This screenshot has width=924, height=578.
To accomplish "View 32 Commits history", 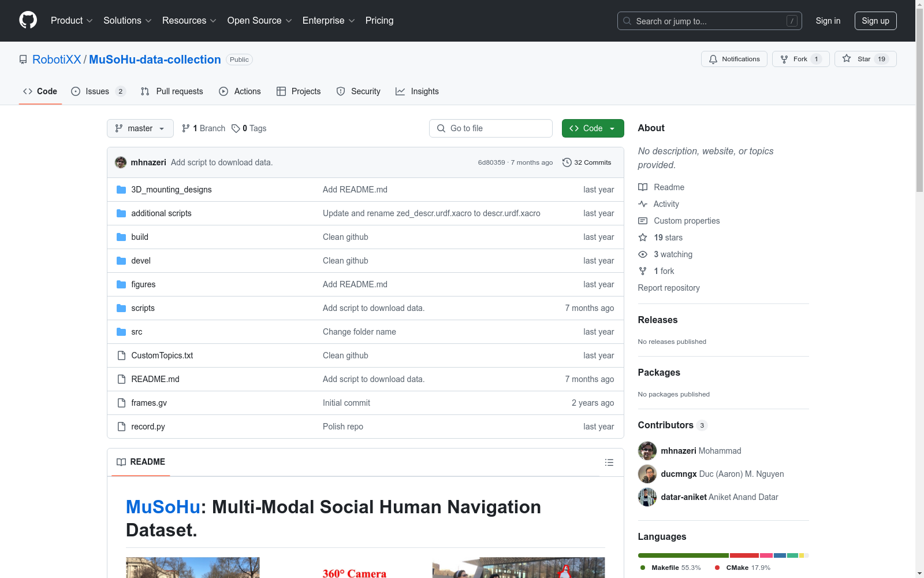I will pyautogui.click(x=587, y=162).
